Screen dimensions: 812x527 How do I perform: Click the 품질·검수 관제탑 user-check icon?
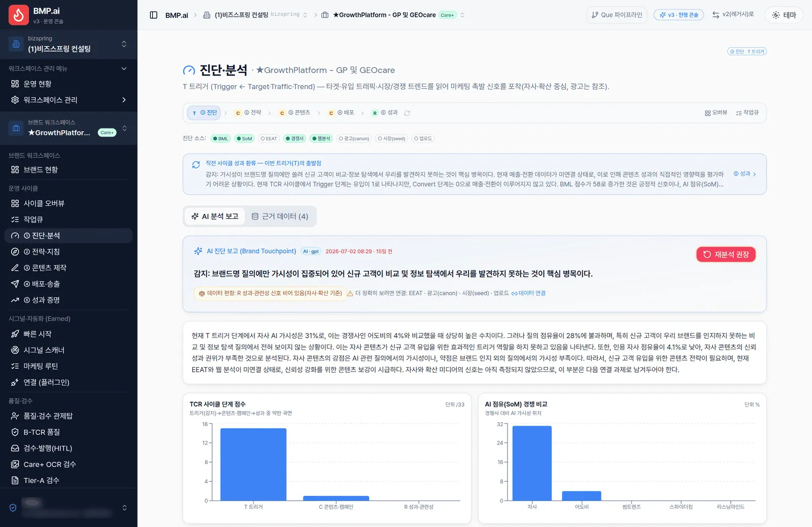[15, 416]
